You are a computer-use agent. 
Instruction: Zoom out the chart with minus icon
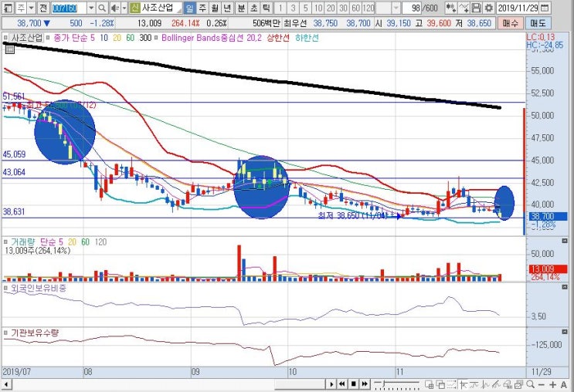click(542, 384)
